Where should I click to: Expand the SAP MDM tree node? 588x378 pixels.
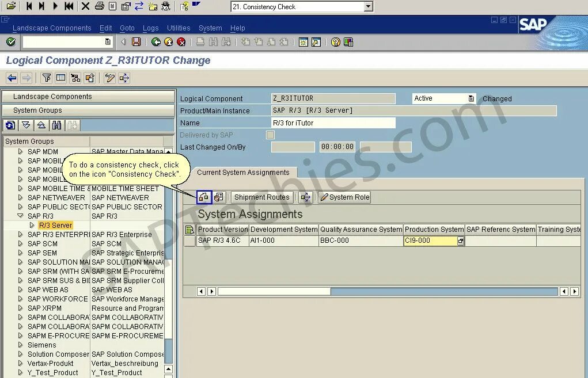point(20,151)
